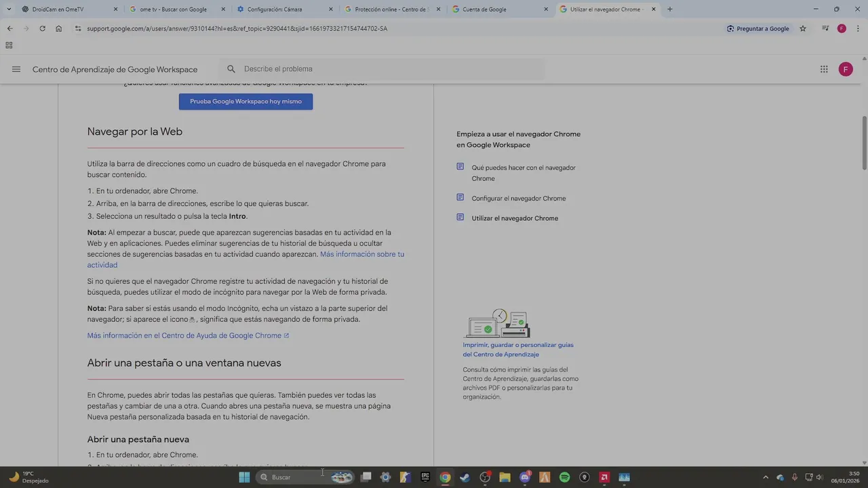
Task: Open Más información en el Centro de Ayuda link
Action: click(188, 335)
